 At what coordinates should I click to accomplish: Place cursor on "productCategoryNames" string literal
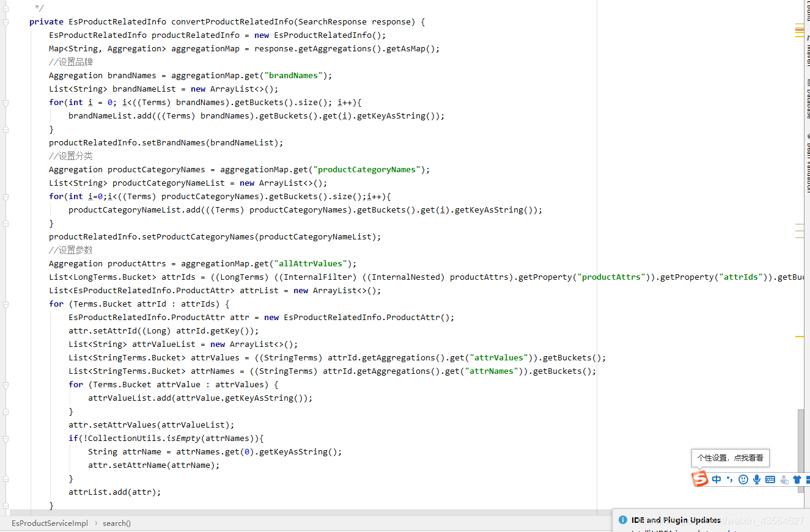tap(366, 170)
